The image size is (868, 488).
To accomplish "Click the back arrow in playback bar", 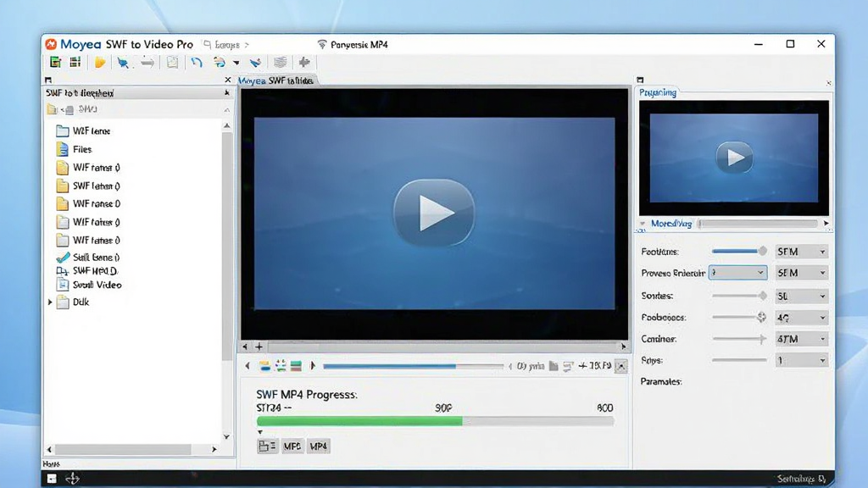I will click(x=248, y=366).
